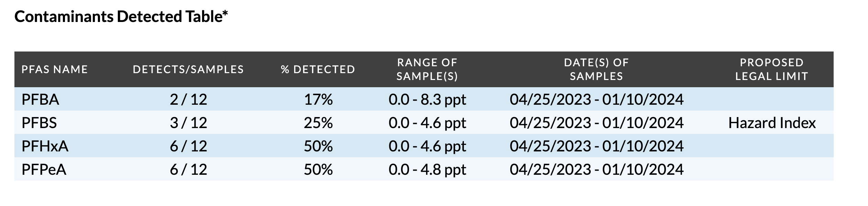Select the 0.0 - 8.3 ppt range
868x206 pixels.
[427, 100]
